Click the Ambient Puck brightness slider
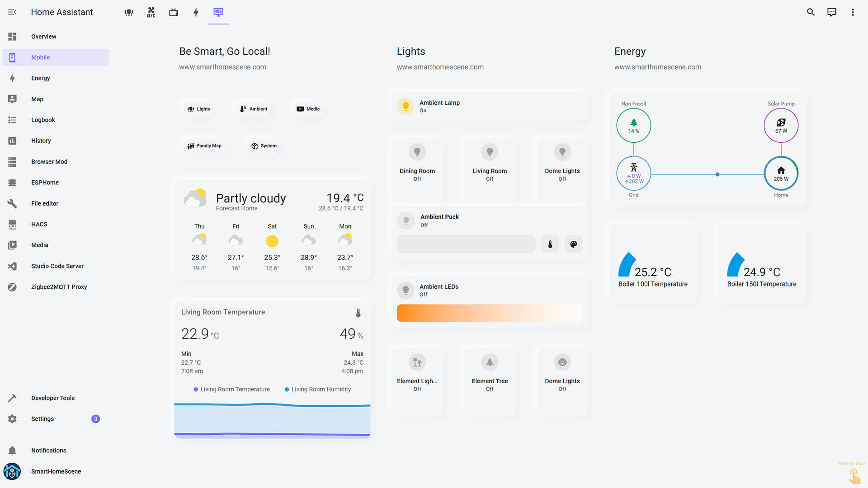This screenshot has width=868, height=488. [466, 244]
